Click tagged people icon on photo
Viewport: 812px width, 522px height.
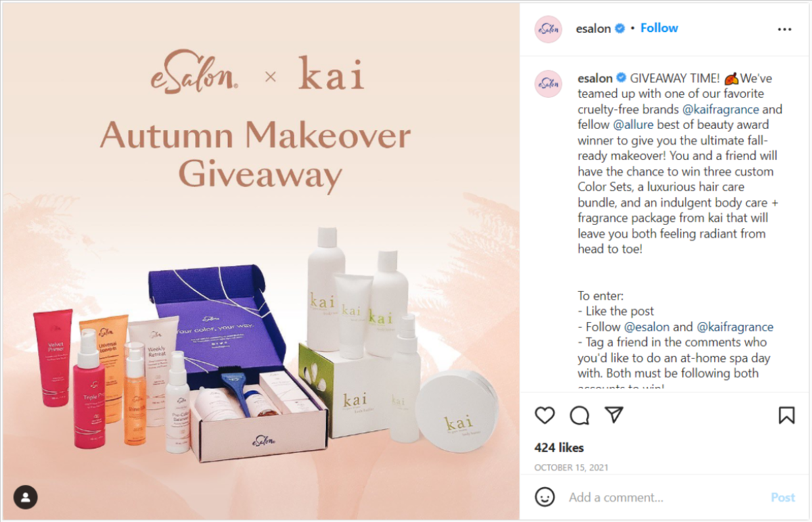(x=26, y=497)
